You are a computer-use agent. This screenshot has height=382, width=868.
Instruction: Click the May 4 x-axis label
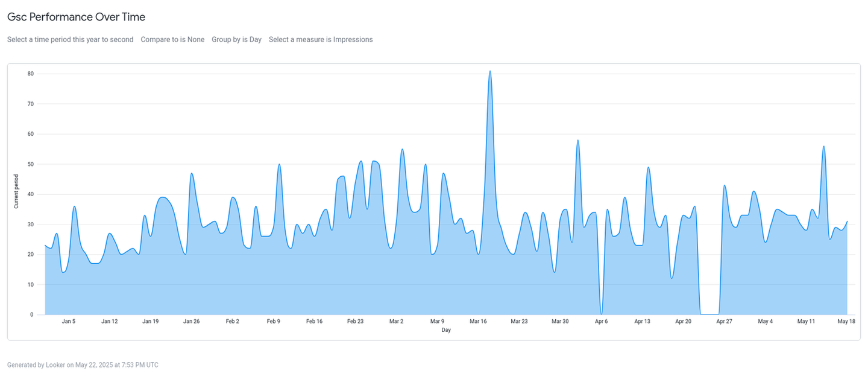(x=766, y=322)
